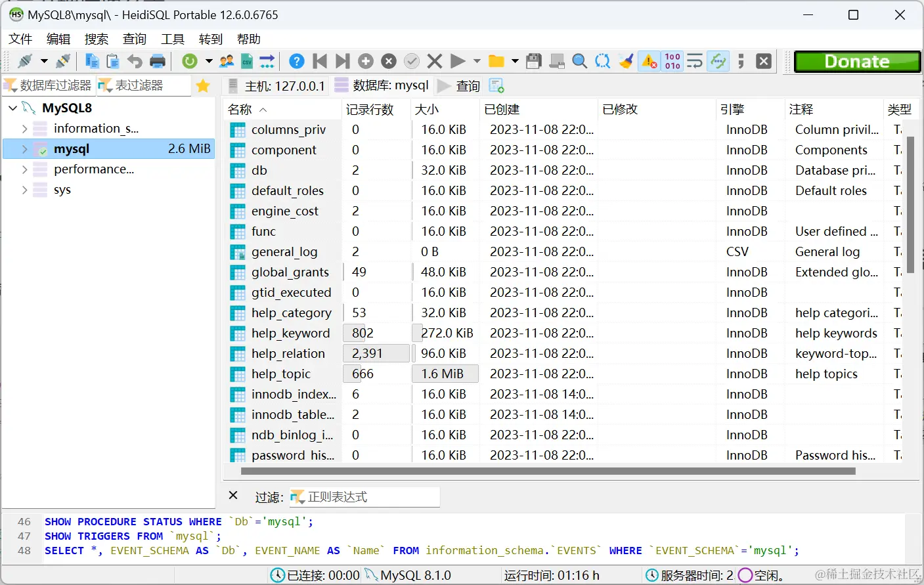
Task: Expand the performance... database node
Action: click(25, 169)
